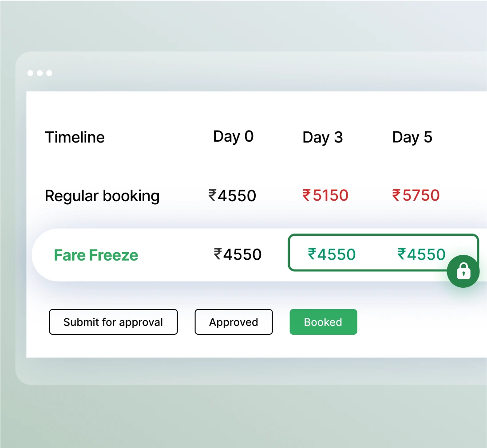
Task: Click the middle window dot
Action: point(40,73)
